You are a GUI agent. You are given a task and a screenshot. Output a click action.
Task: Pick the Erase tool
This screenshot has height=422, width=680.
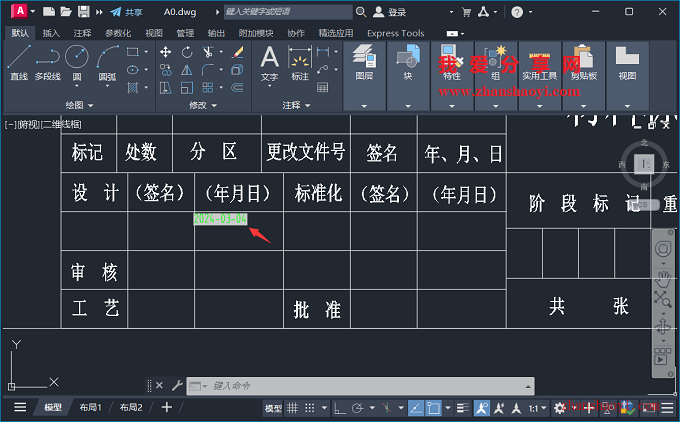pyautogui.click(x=237, y=52)
